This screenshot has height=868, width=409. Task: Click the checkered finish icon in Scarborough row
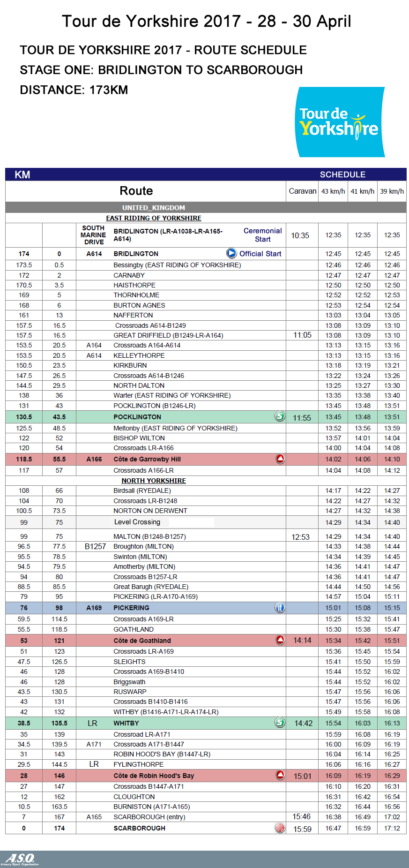[280, 828]
